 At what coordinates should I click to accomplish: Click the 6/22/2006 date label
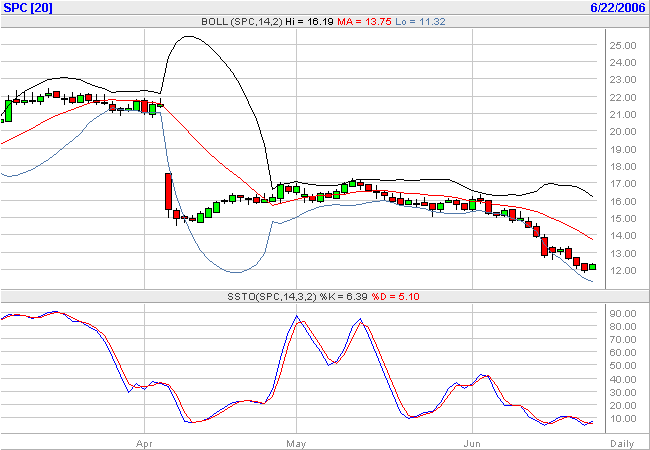click(x=618, y=7)
